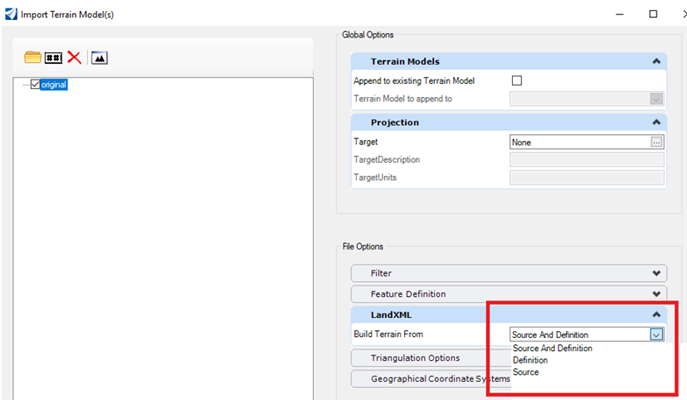Maximize the Import Terrain Model window

click(653, 14)
